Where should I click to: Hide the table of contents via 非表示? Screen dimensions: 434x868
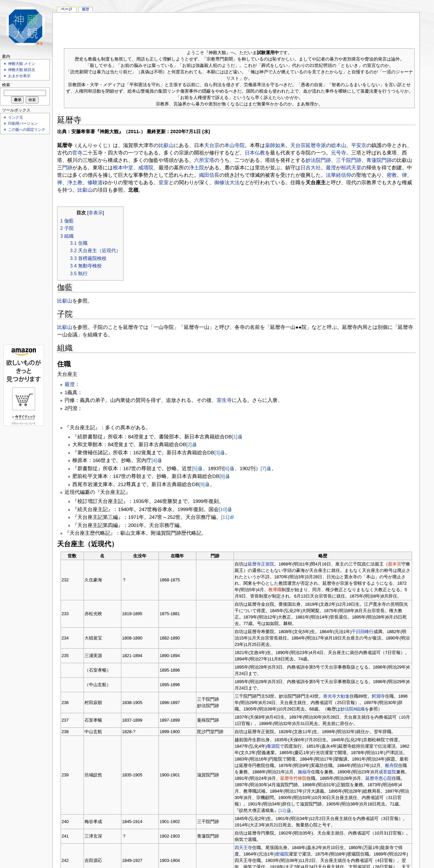point(96,213)
